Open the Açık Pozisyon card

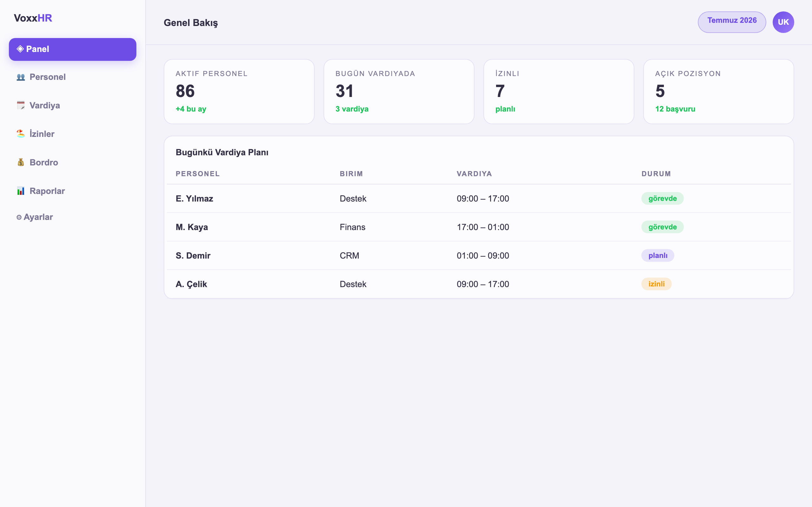718,92
